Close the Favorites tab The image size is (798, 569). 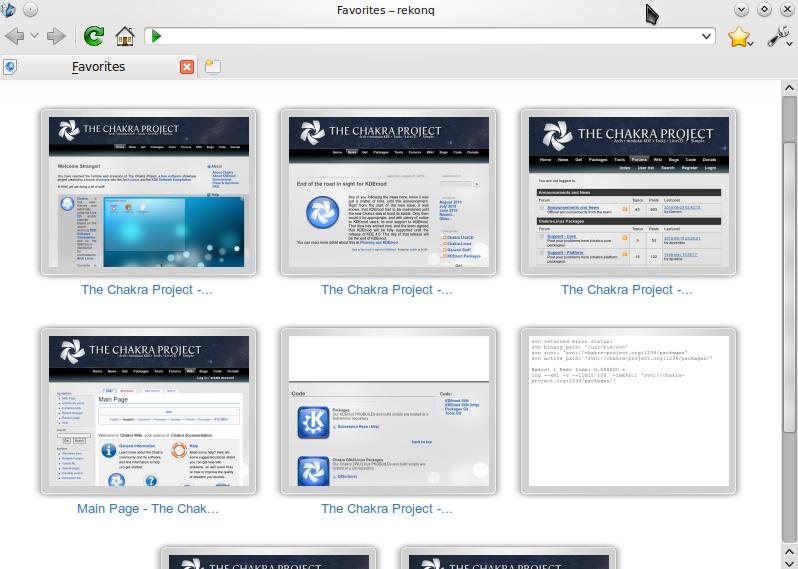click(x=187, y=67)
